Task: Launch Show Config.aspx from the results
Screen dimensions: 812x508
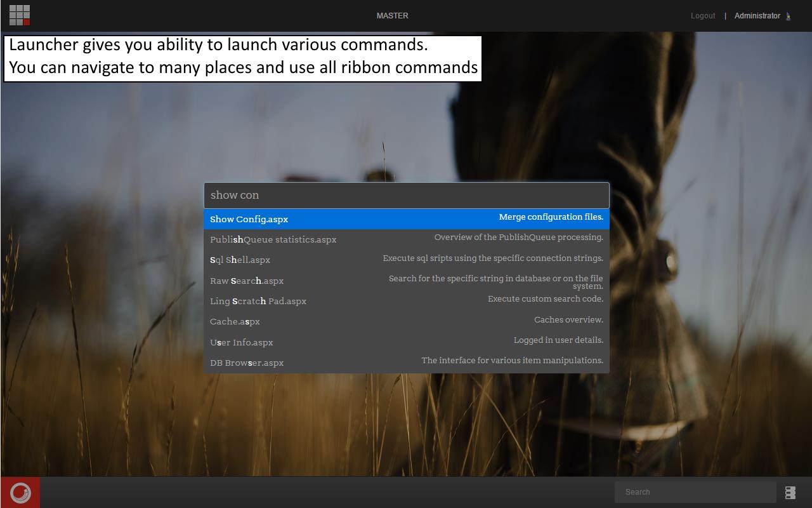Action: (x=249, y=219)
